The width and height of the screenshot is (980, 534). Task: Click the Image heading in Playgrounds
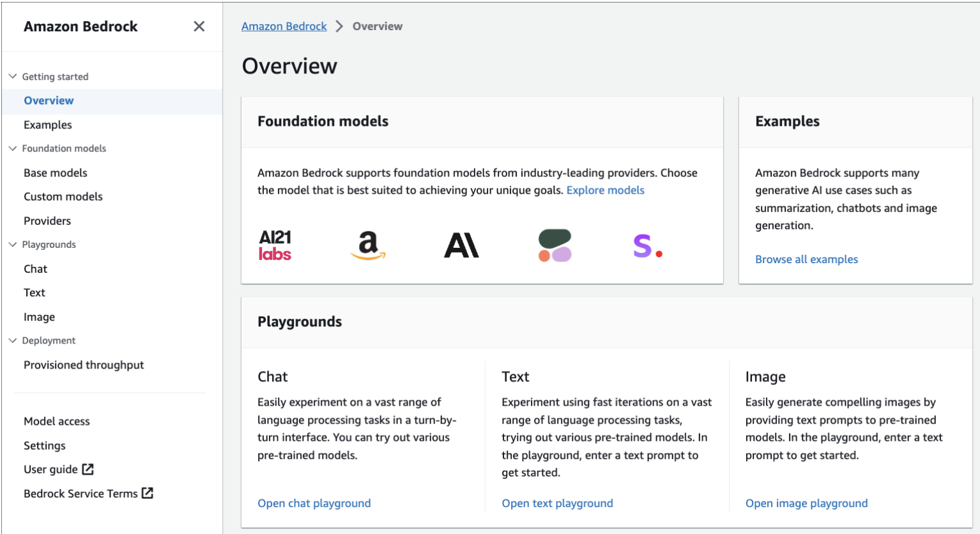pos(765,377)
